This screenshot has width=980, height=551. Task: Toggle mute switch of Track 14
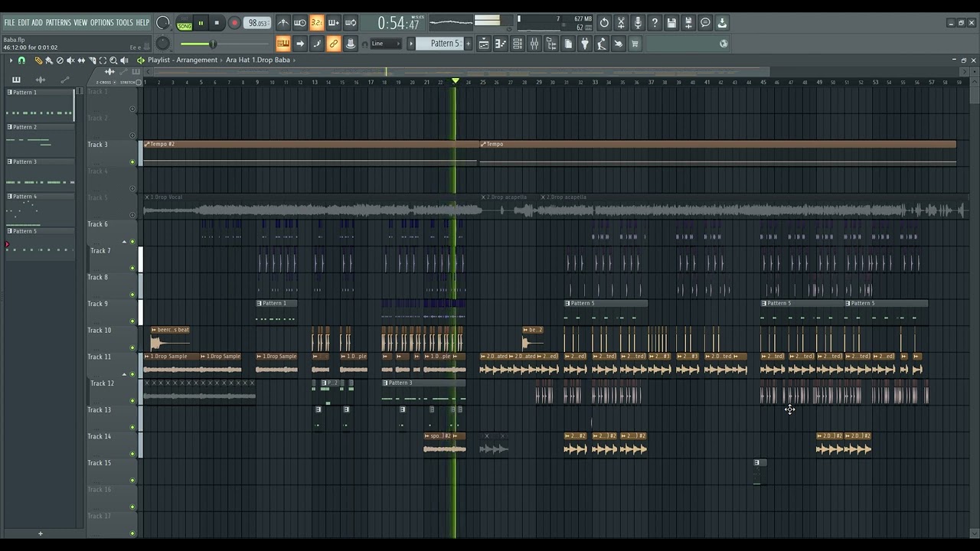point(132,454)
